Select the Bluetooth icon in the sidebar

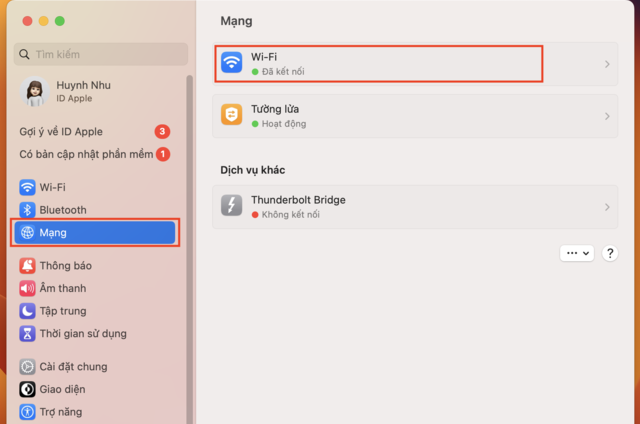(28, 210)
